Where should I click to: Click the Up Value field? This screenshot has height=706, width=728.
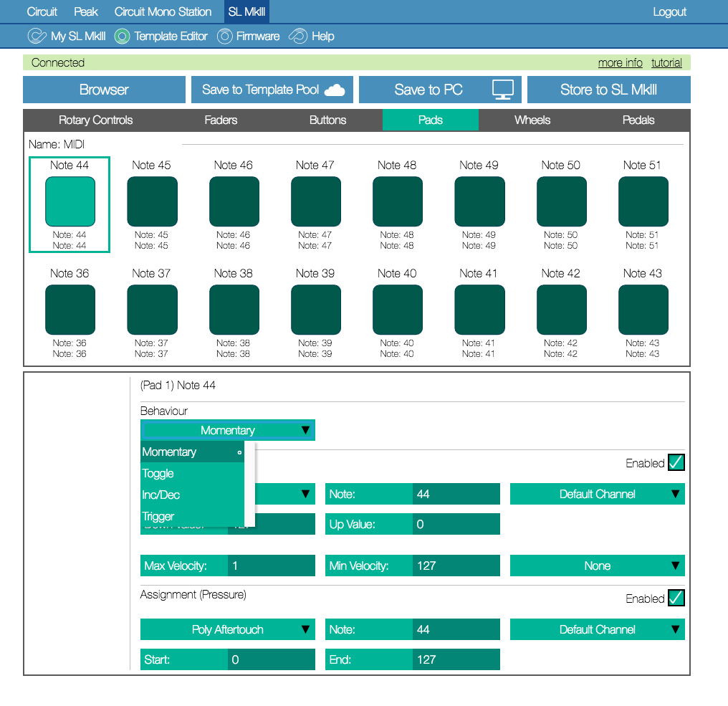[x=456, y=524]
